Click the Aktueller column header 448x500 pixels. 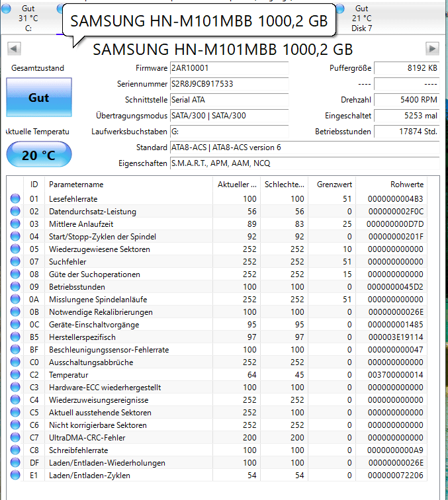[x=236, y=185]
